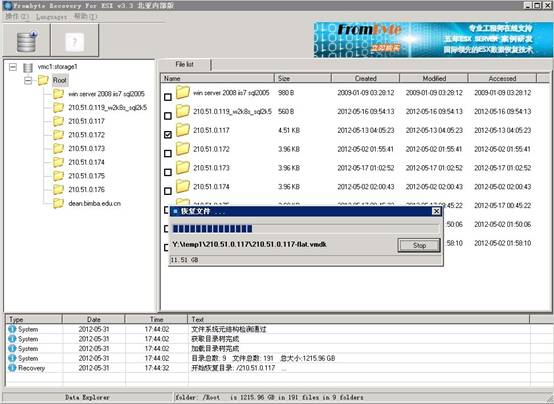
Task: Click the recovery progress bar
Action: click(x=306, y=229)
